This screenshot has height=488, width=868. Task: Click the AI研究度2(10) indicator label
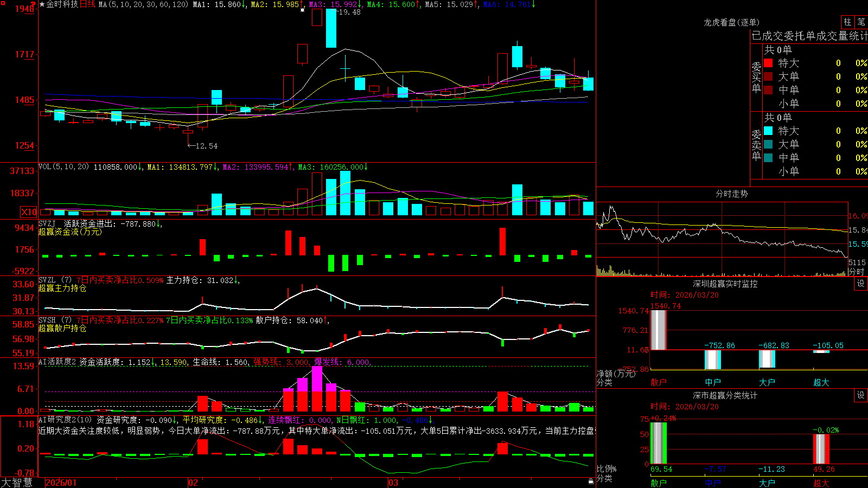click(65, 420)
